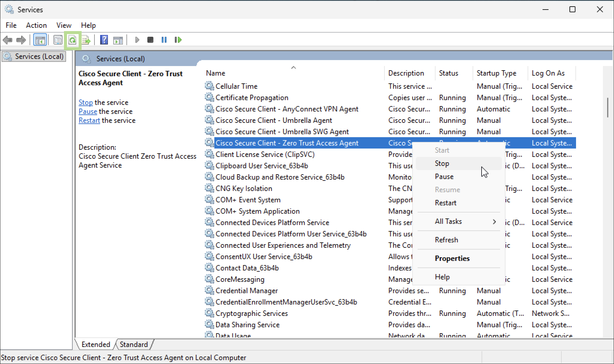
Task: Open the View menu
Action: click(x=64, y=25)
